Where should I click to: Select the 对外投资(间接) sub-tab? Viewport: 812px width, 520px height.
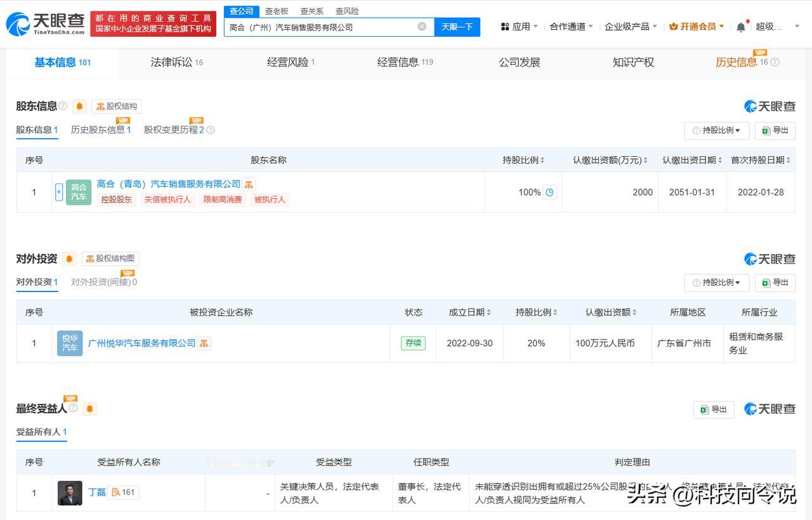coord(104,282)
